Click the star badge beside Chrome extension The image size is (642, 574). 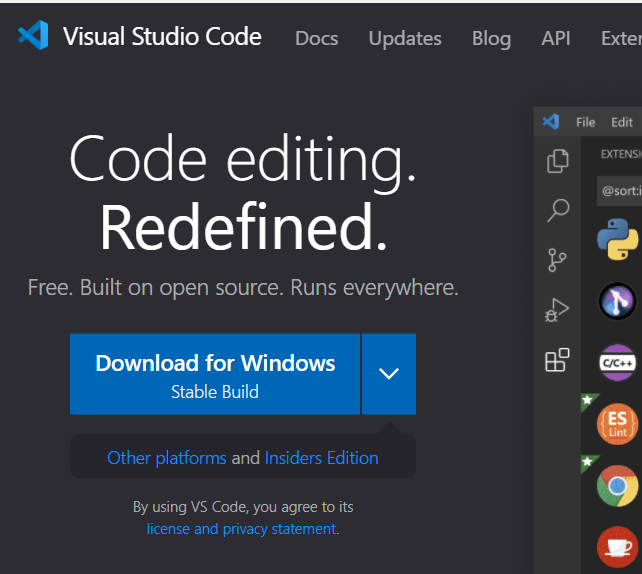[x=588, y=462]
